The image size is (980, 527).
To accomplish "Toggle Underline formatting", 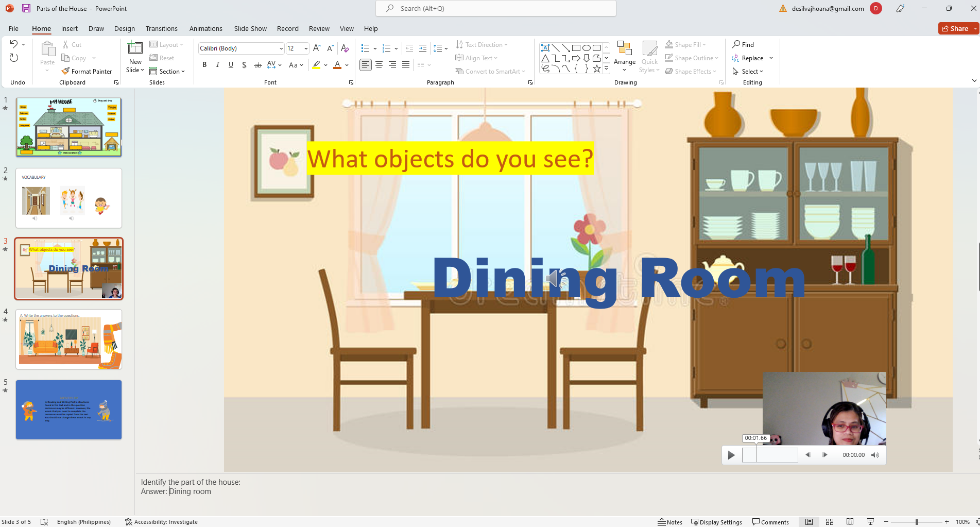I will (231, 64).
